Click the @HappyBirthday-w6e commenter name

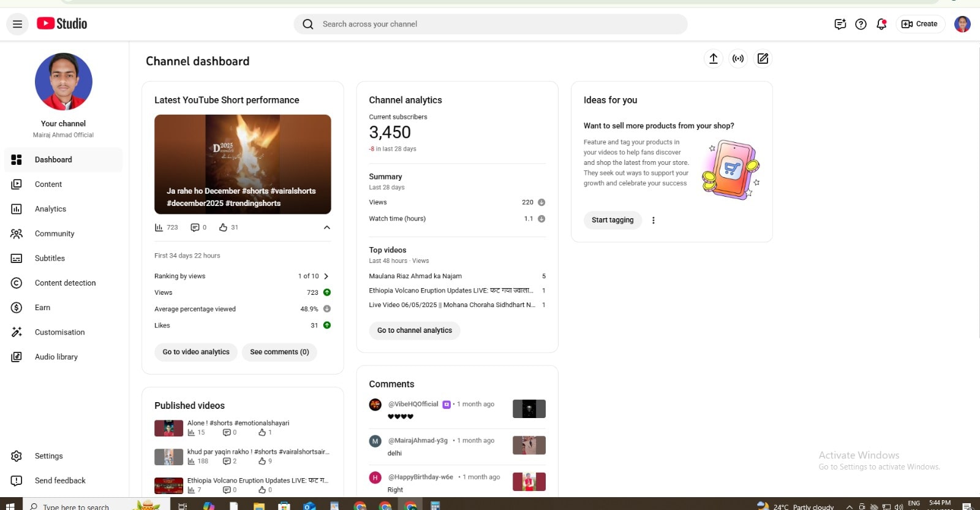(421, 477)
